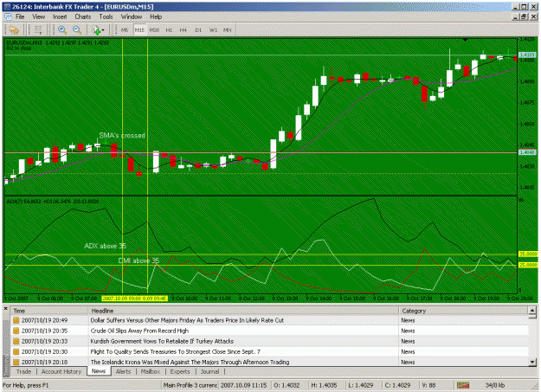Select the News tab
Screen dimensions: 541x392
[x=99, y=371]
